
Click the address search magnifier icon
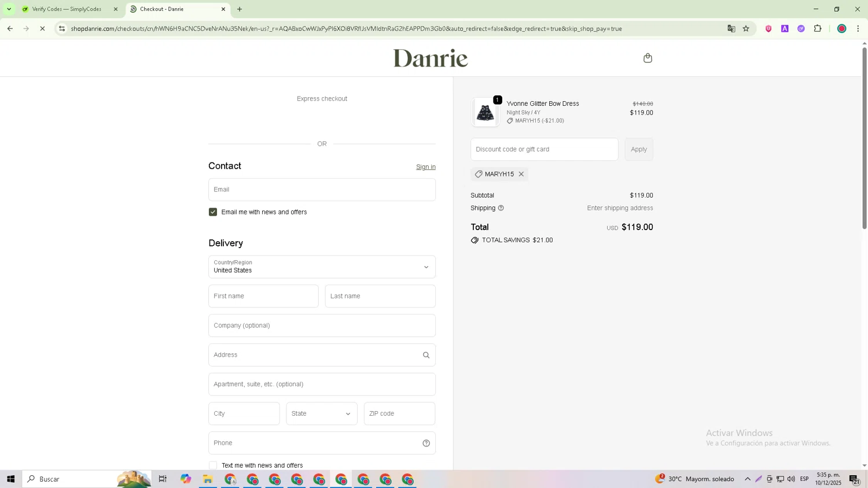pos(426,355)
